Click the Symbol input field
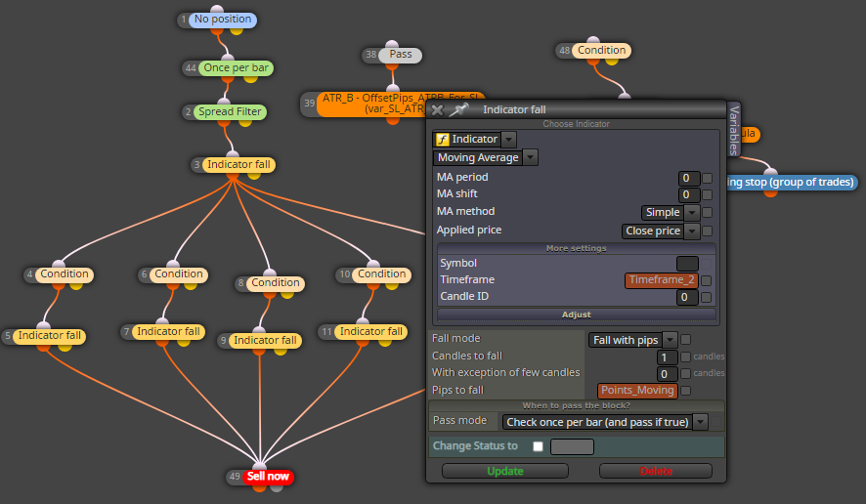866x504 pixels. pyautogui.click(x=687, y=264)
